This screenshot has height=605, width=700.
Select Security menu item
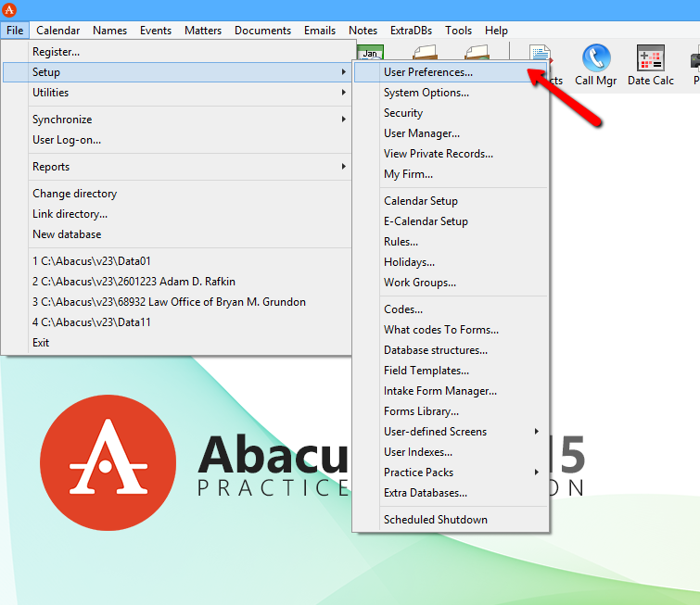pyautogui.click(x=451, y=113)
